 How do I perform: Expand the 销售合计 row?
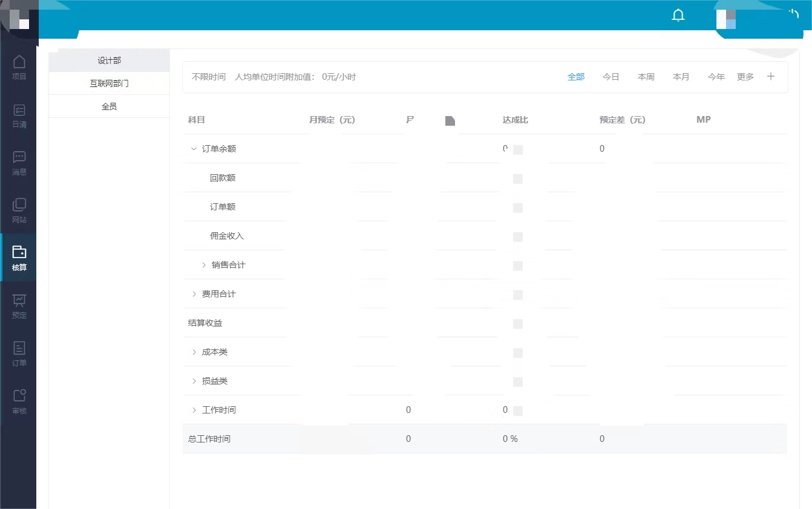[204, 265]
